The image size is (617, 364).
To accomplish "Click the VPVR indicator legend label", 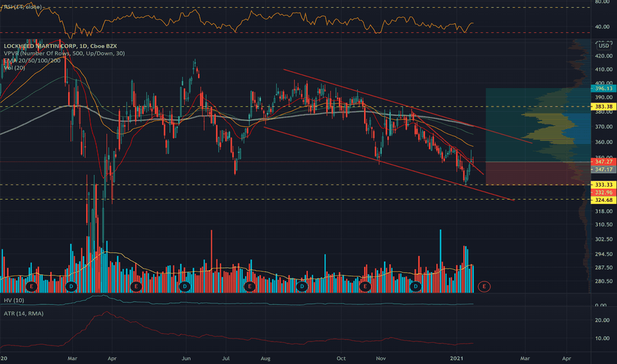I will tap(64, 53).
